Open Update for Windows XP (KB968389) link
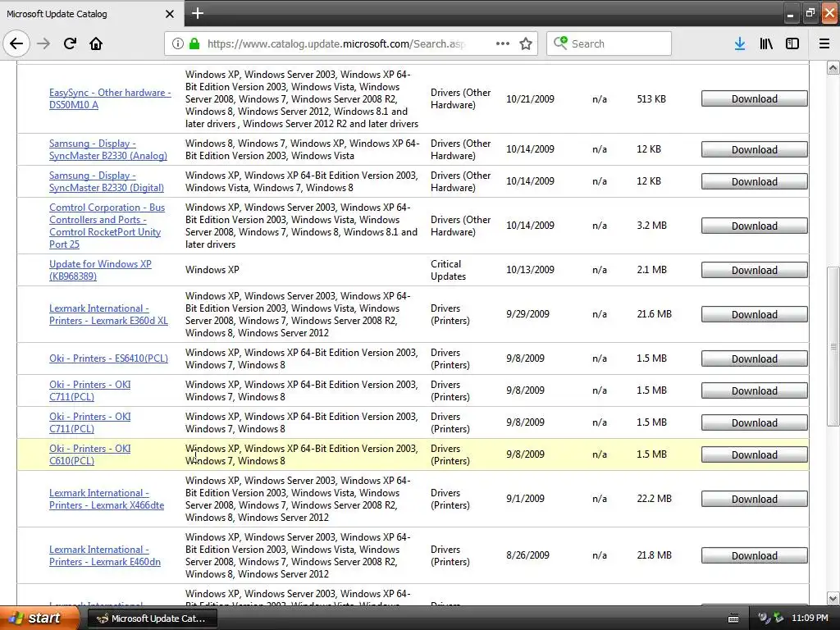The height and width of the screenshot is (630, 840). coord(100,270)
